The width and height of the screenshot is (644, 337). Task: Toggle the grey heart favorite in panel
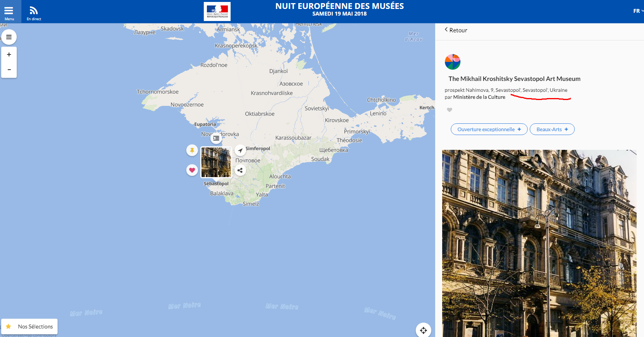point(450,110)
